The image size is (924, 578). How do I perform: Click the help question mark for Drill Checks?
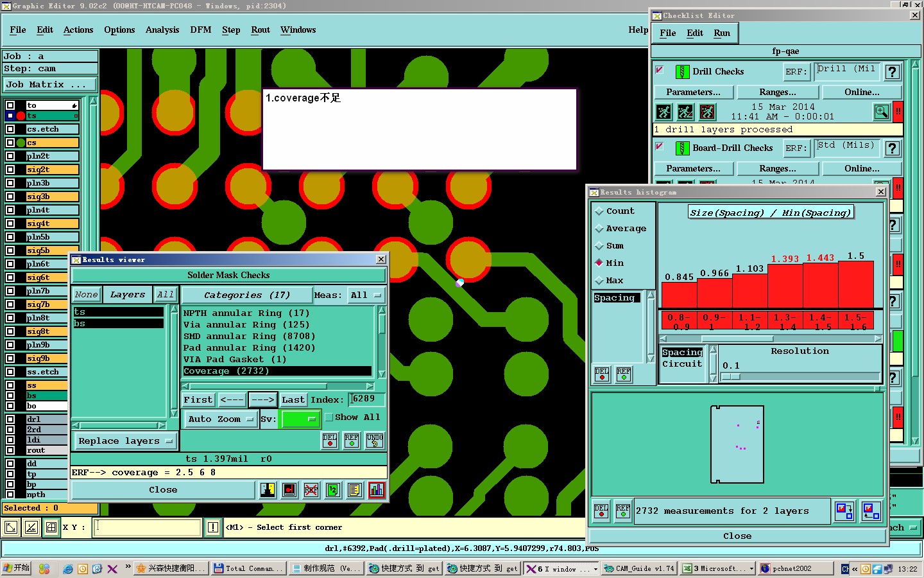tap(893, 72)
